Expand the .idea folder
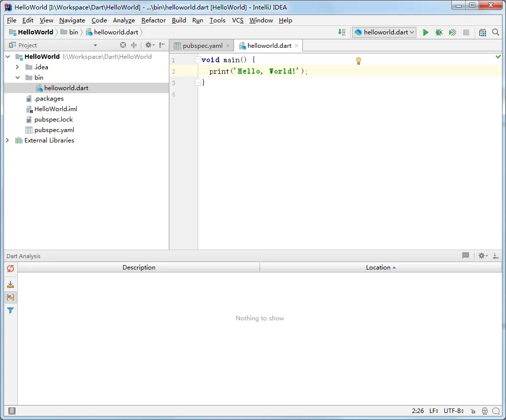The image size is (506, 420). 17,67
